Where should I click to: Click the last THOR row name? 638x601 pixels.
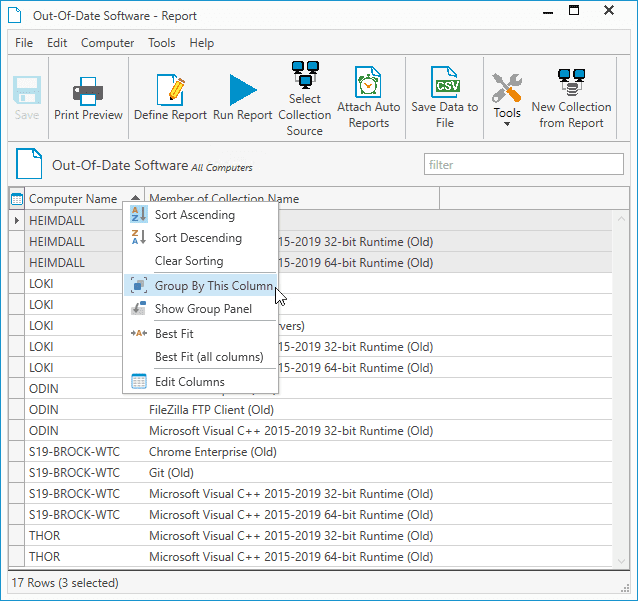coord(45,557)
